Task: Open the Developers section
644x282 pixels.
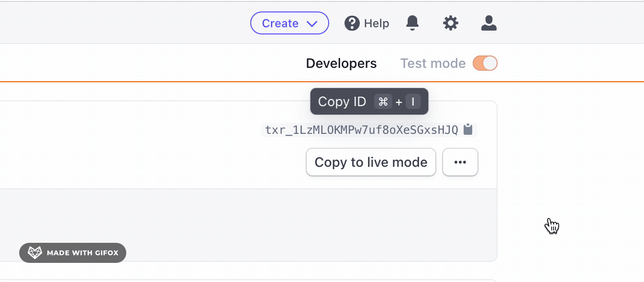Action: (342, 63)
